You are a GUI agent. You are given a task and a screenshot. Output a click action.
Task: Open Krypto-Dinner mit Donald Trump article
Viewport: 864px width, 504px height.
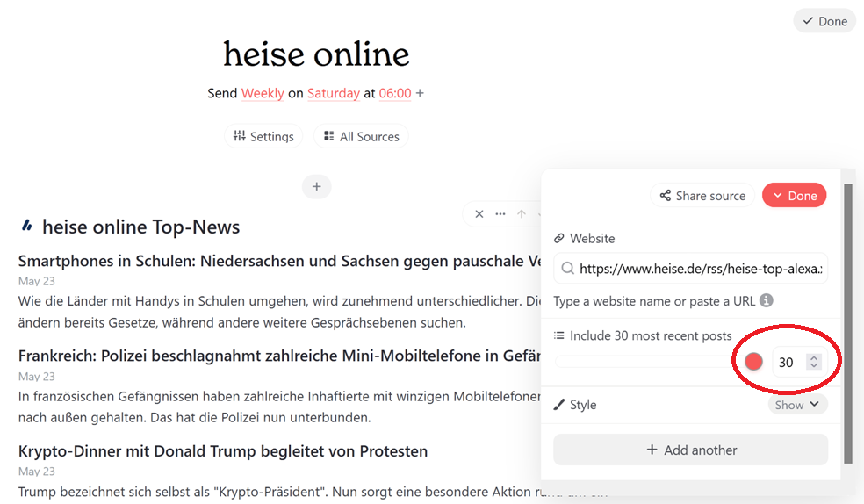click(x=223, y=451)
